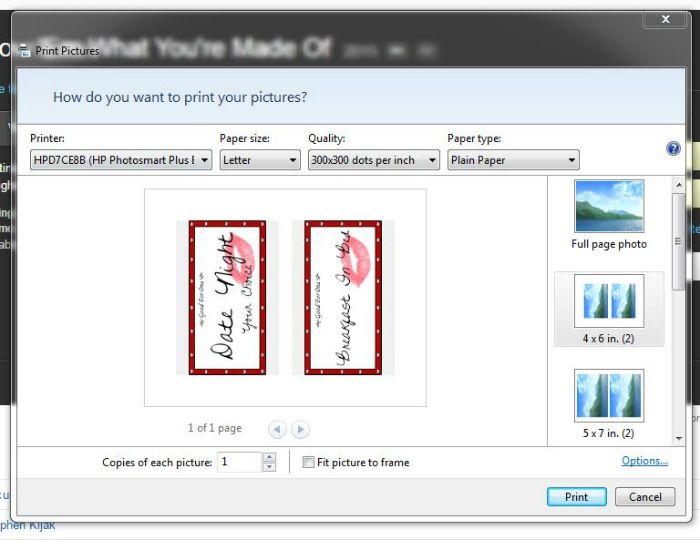This screenshot has width=700, height=540.
Task: Enable Fit picture to frame checkbox
Action: pyautogui.click(x=308, y=462)
